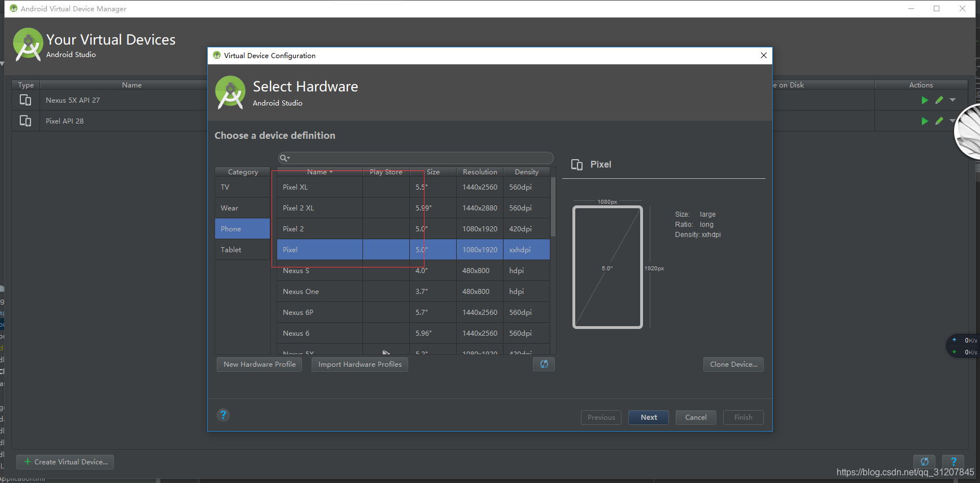Select the Wear category

coord(242,208)
